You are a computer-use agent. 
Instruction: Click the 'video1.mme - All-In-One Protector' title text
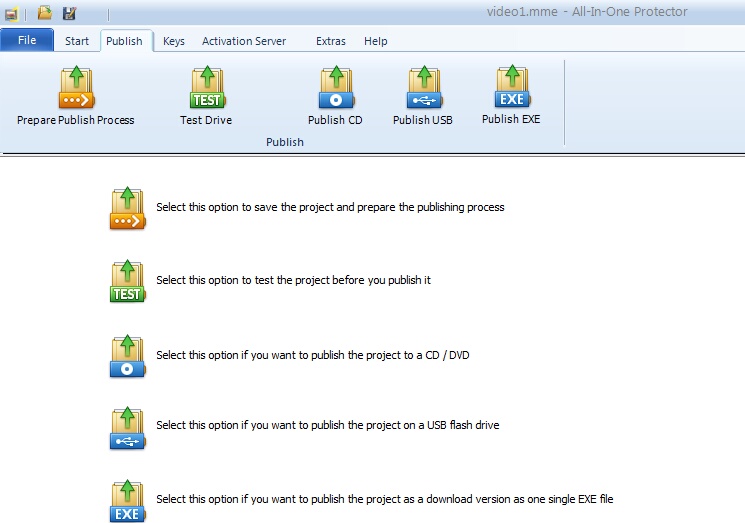587,11
